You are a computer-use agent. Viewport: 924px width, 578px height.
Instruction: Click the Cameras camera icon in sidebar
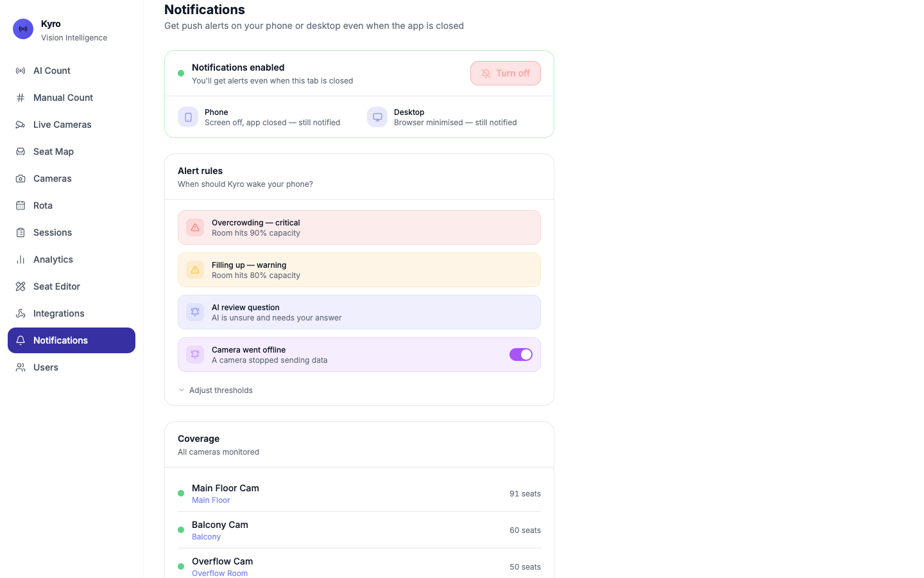(x=21, y=179)
